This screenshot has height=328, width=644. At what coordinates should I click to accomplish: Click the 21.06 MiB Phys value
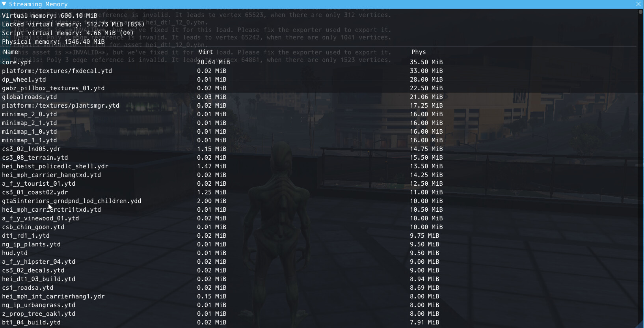coord(426,97)
